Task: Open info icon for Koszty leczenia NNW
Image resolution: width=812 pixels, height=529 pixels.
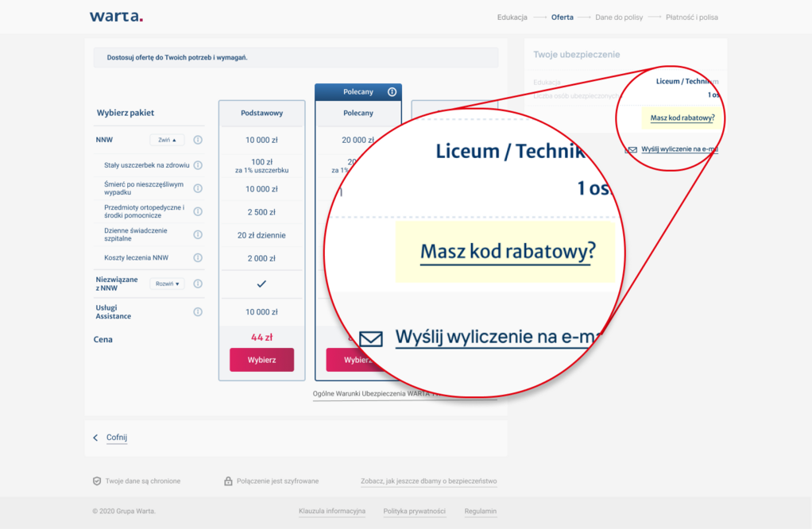Action: [x=198, y=258]
